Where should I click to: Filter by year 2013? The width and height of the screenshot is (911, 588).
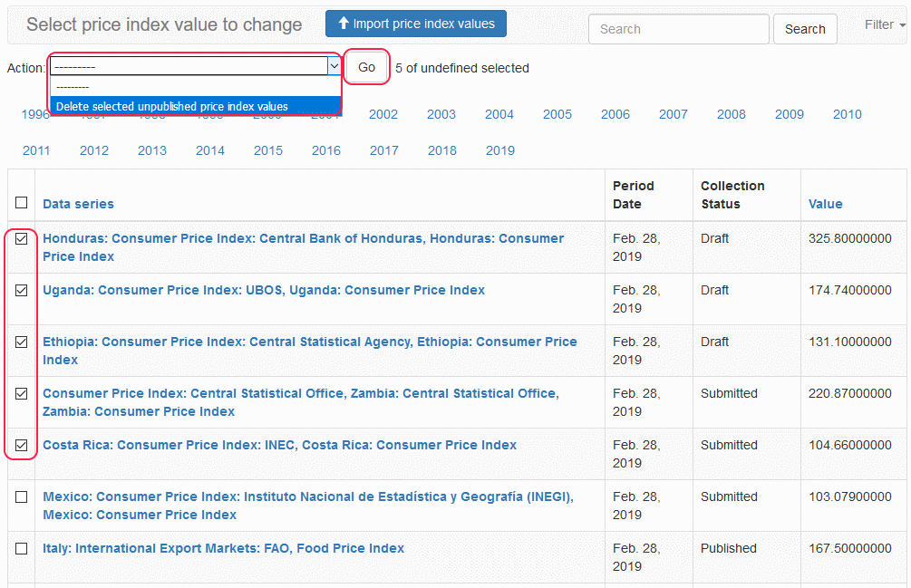pos(152,150)
